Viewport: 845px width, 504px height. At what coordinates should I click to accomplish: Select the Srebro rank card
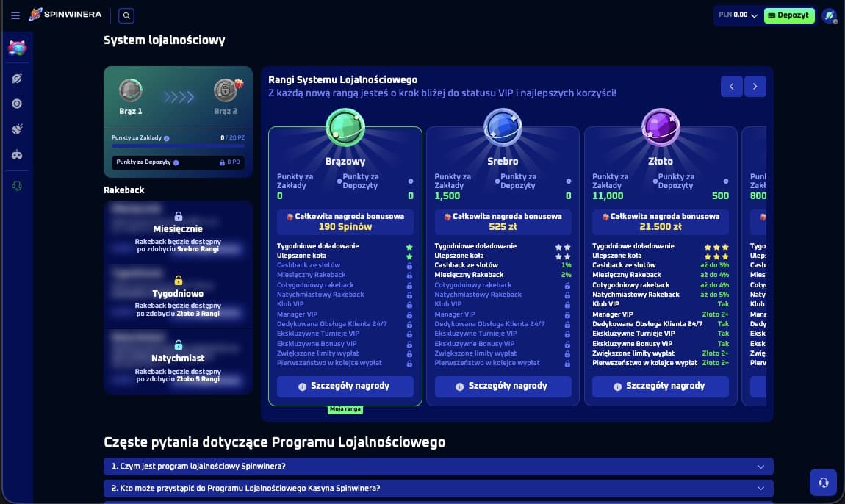click(x=503, y=257)
